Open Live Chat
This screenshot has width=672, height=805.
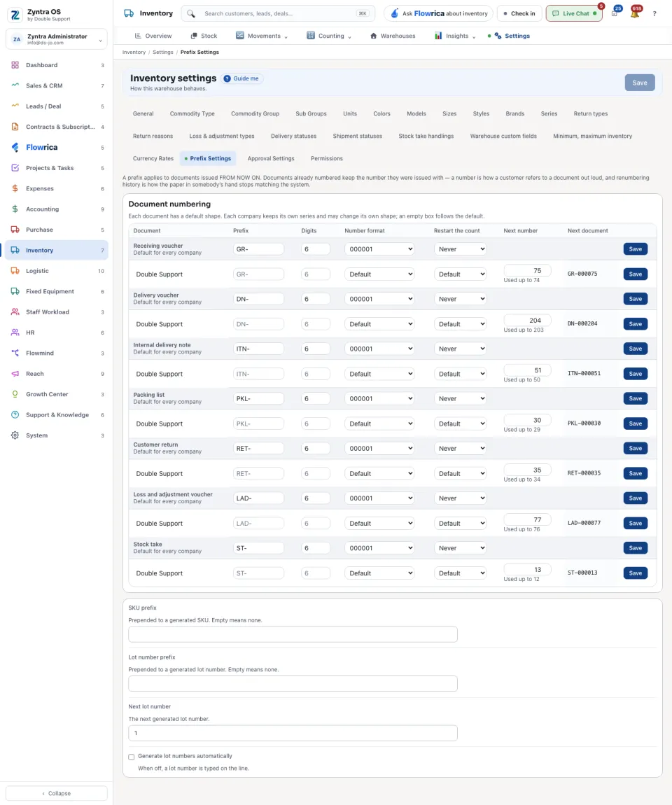click(574, 13)
